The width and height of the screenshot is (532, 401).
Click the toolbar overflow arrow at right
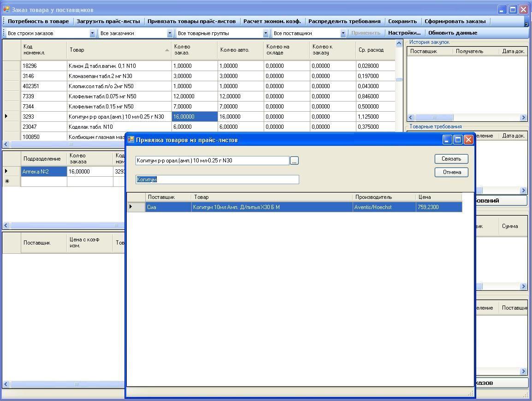click(526, 24)
